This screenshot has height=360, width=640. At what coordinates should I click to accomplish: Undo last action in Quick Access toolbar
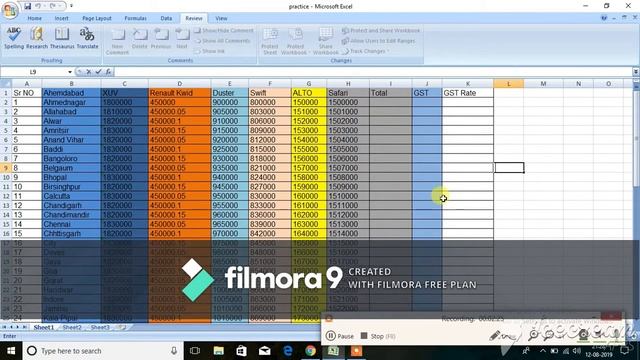39,6
